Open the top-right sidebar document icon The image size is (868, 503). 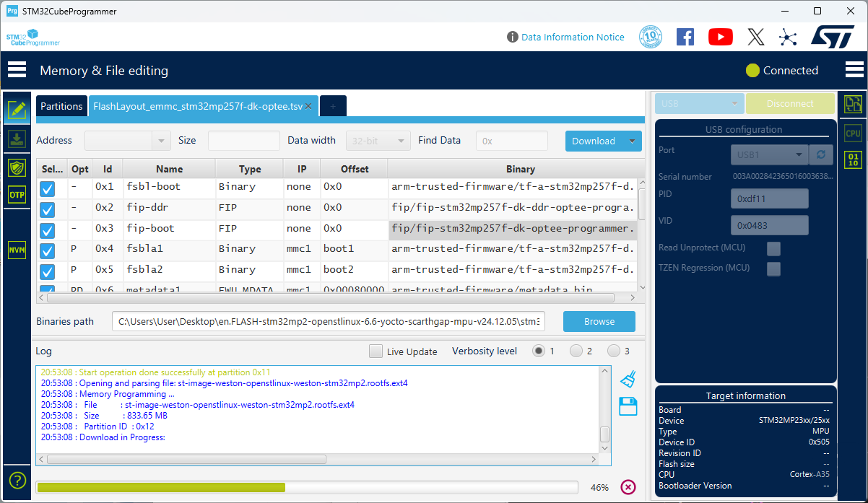click(853, 105)
